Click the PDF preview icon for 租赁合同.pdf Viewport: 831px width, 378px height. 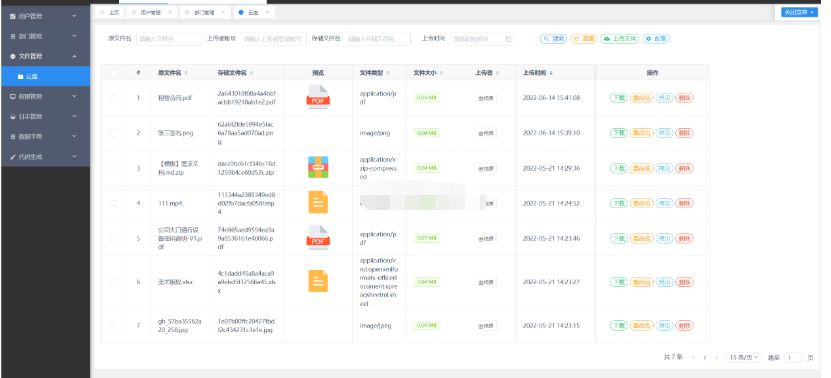[318, 97]
